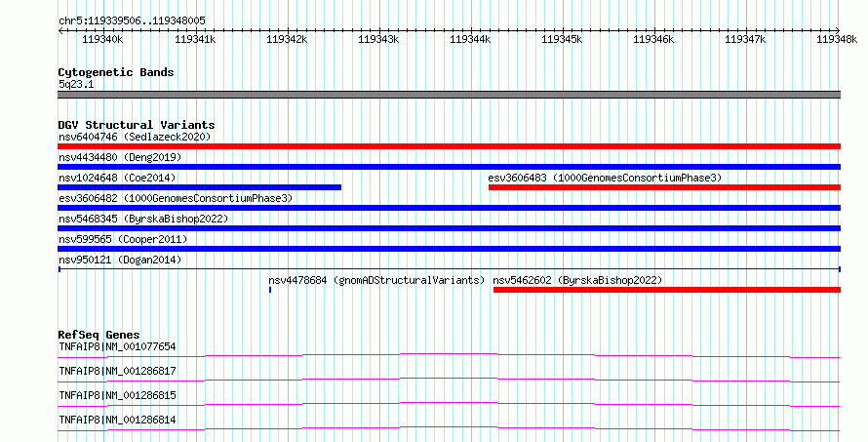Click the TNFAIP8|NM_001286817 gene label
Screen dimensions: 868x442
pyautogui.click(x=117, y=371)
